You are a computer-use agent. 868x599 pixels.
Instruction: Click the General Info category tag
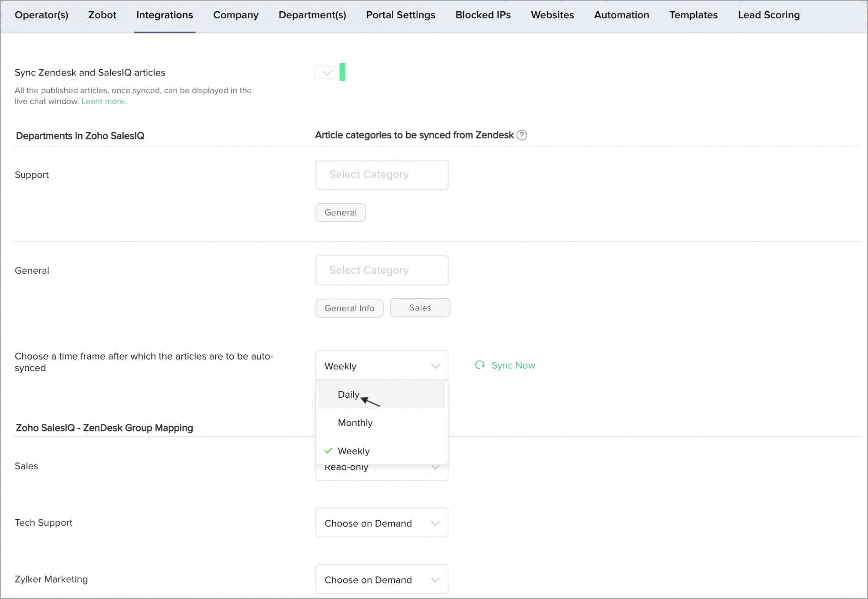coord(349,308)
